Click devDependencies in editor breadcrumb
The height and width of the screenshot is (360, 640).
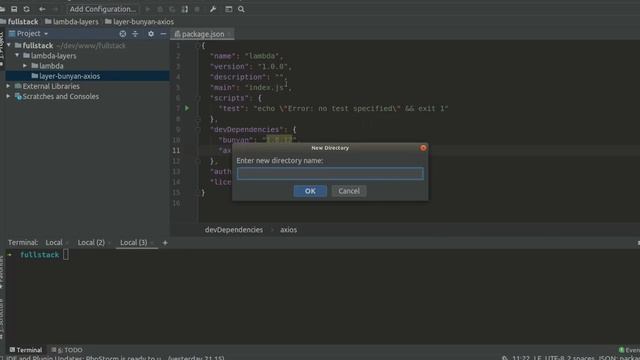pyautogui.click(x=234, y=230)
